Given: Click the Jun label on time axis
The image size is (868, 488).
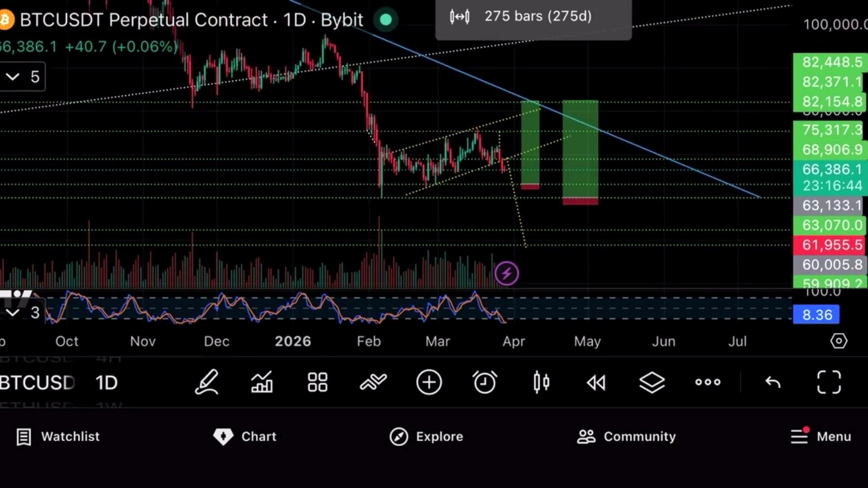Looking at the screenshot, I should [663, 341].
